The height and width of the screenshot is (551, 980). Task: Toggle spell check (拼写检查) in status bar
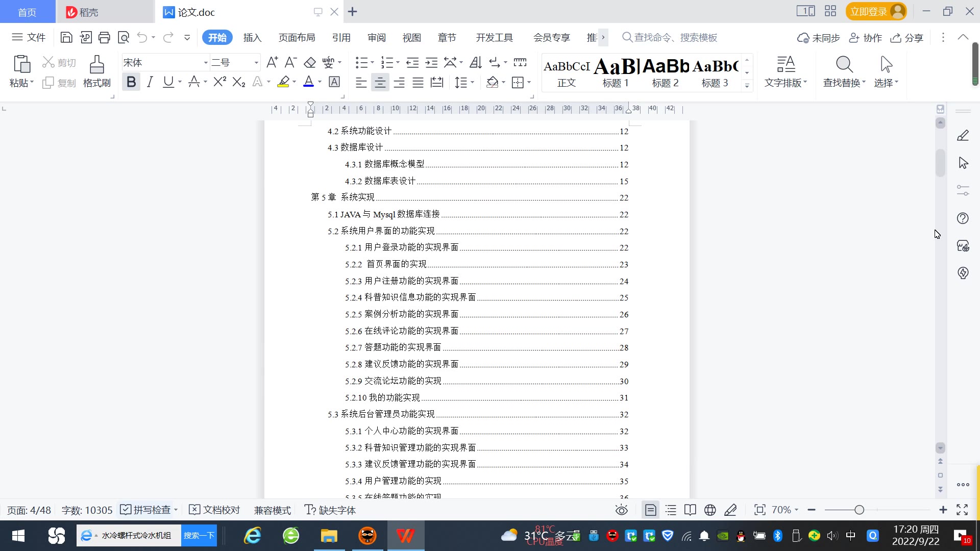147,510
